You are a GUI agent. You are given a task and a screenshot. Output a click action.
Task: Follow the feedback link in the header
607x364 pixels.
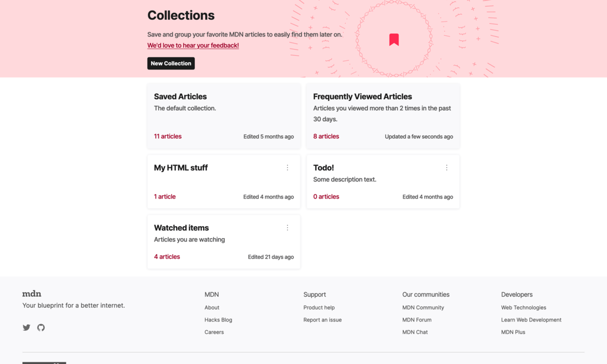(193, 46)
